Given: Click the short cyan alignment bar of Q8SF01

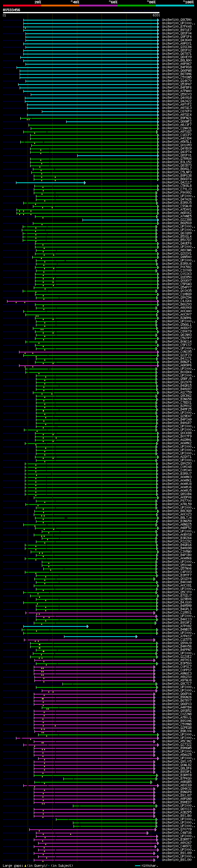Looking at the screenshot, I should tap(118, 155).
